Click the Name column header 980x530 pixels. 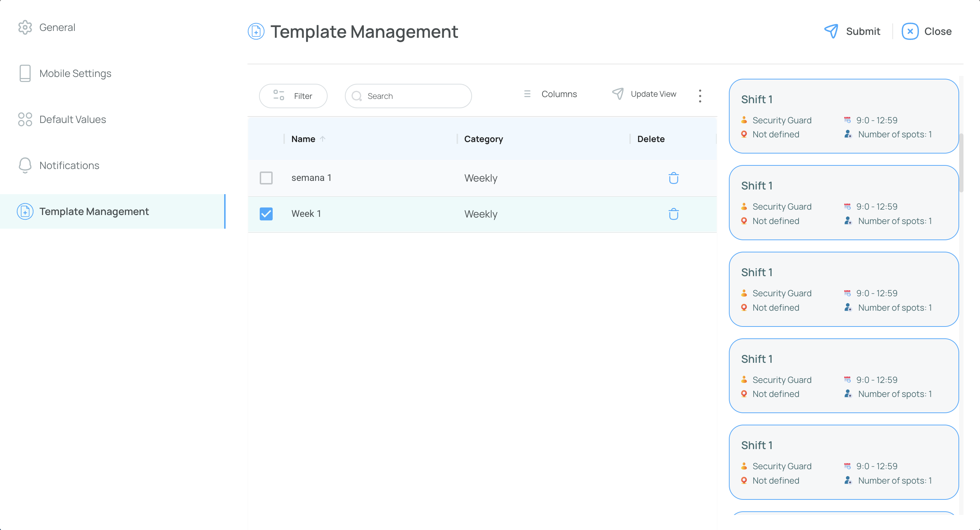(303, 139)
